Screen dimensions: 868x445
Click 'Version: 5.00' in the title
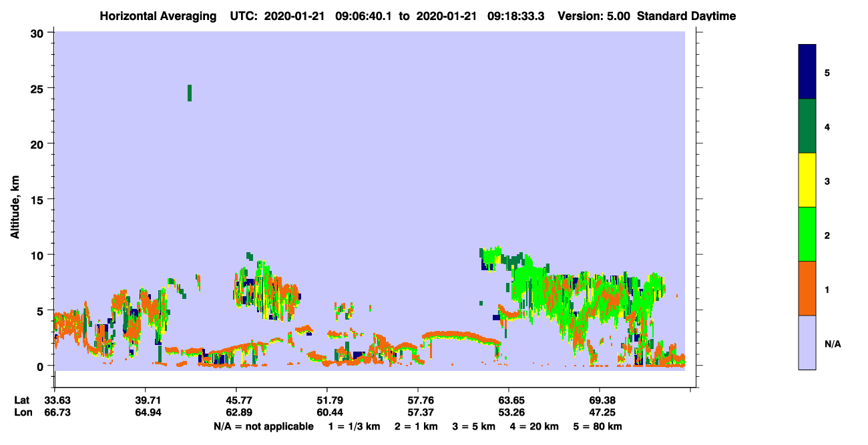tap(594, 15)
